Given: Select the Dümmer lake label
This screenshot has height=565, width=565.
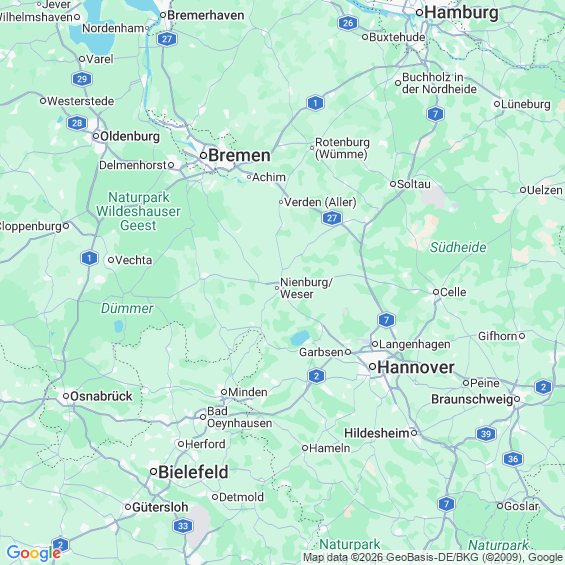Looking at the screenshot, I should pos(127,308).
